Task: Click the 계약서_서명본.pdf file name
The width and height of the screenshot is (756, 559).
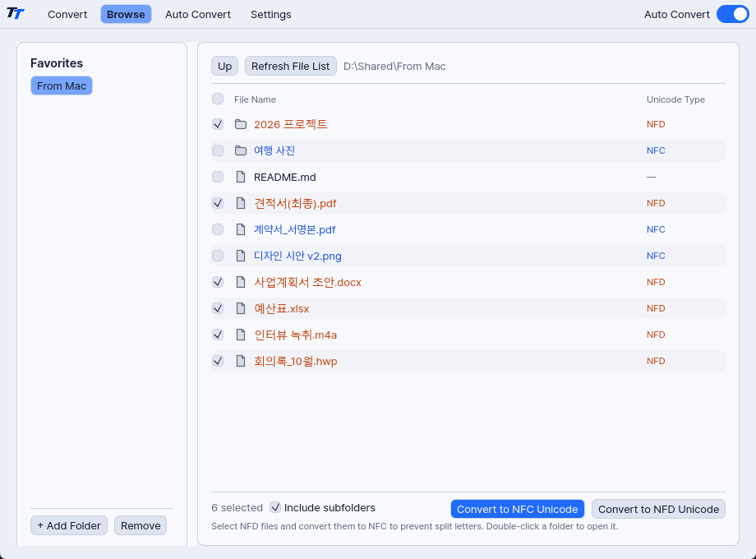Action: pos(294,229)
